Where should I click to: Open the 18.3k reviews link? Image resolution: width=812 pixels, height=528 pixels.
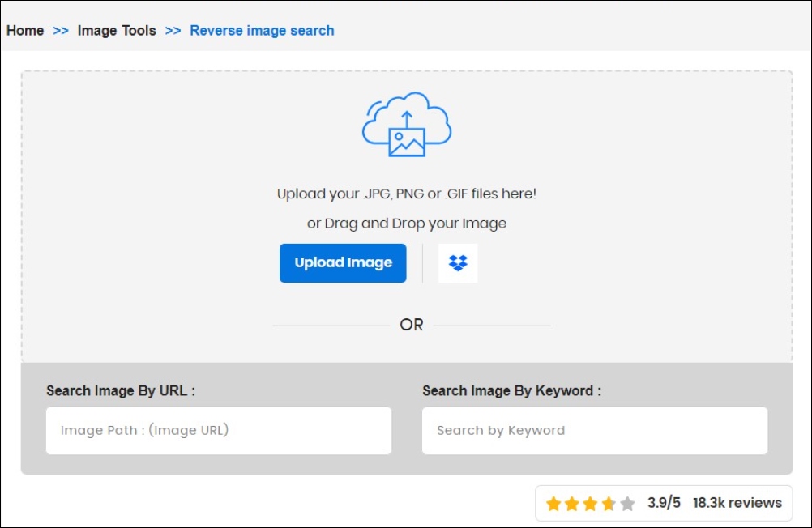(737, 503)
